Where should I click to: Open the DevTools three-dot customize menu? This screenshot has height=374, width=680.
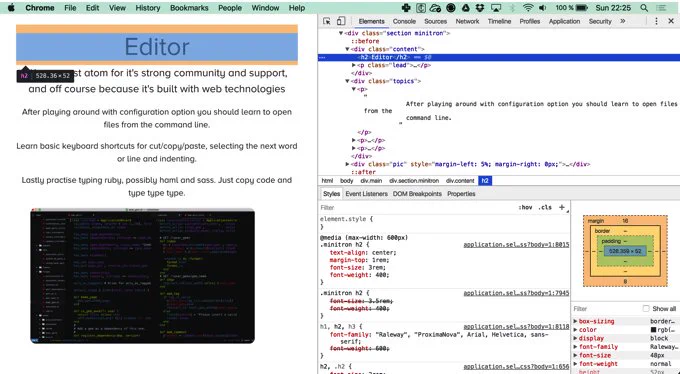pos(656,21)
